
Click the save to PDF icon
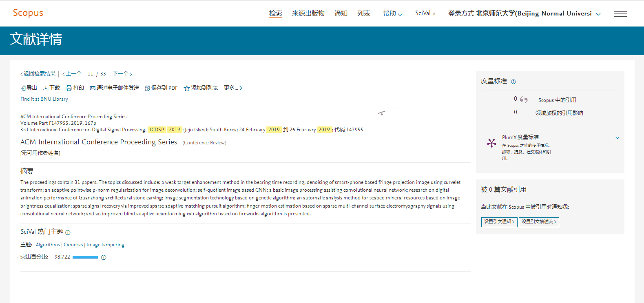147,88
